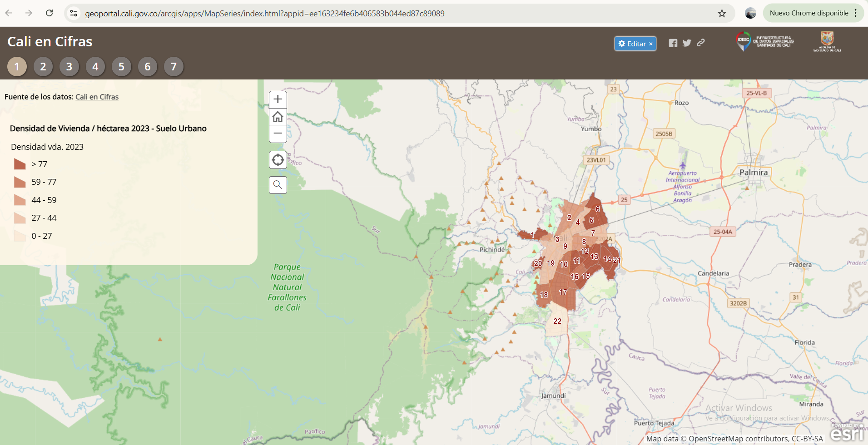Switch to map series tab 2
Image resolution: width=868 pixels, height=445 pixels.
[x=43, y=67]
